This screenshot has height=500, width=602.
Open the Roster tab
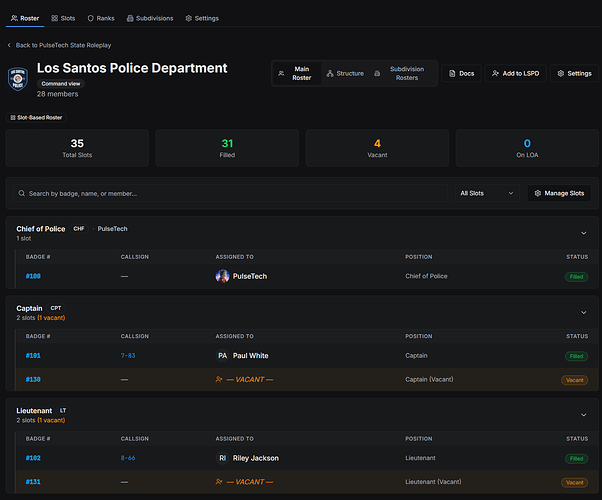[x=25, y=18]
